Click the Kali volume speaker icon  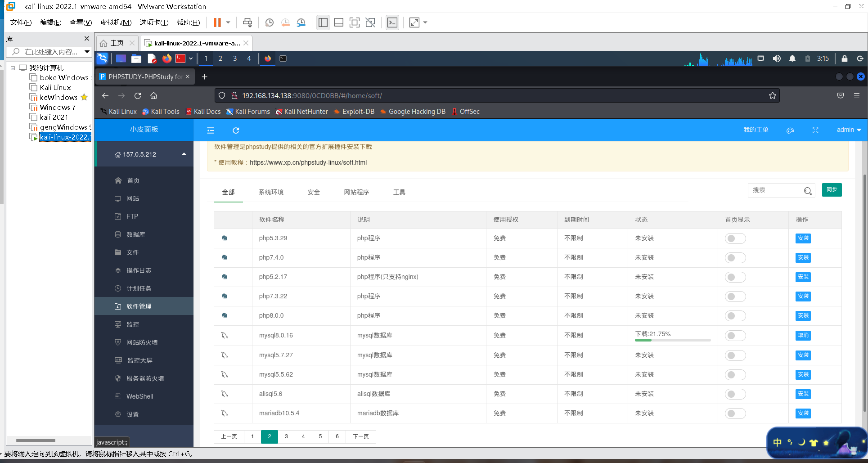click(x=777, y=58)
